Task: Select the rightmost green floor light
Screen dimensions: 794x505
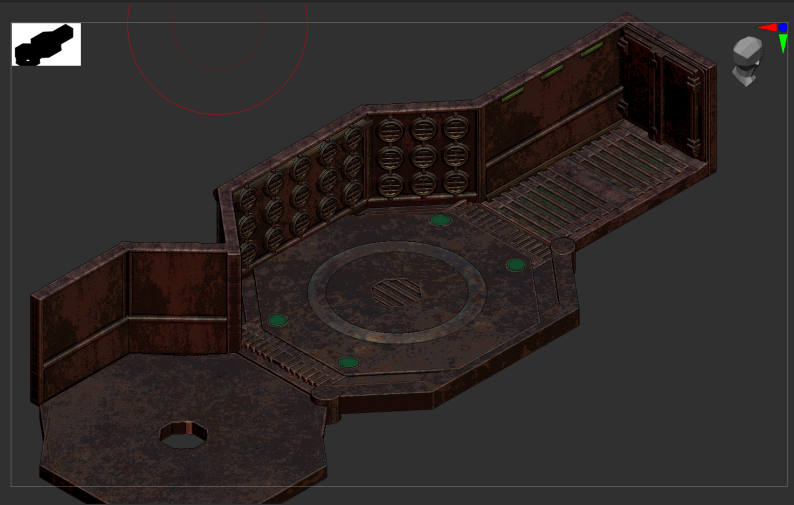Action: point(515,265)
